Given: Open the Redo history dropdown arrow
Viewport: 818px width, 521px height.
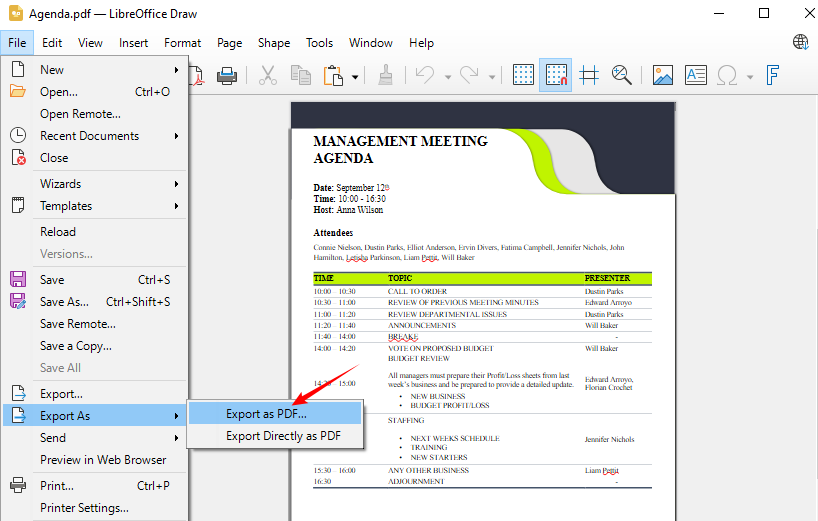Looking at the screenshot, I should click(x=491, y=77).
